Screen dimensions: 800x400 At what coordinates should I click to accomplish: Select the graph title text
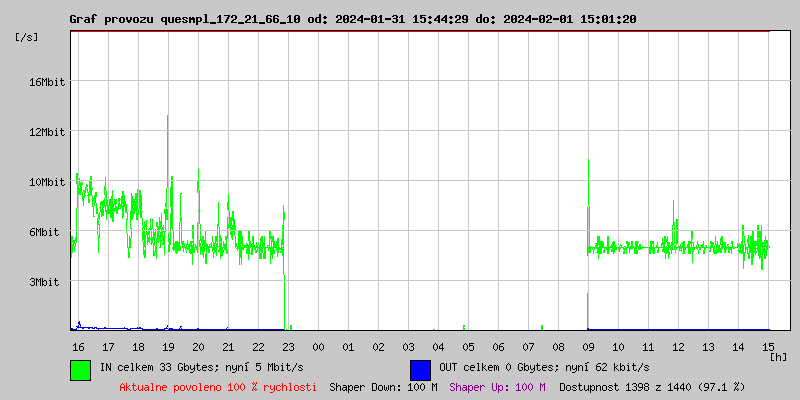[352, 19]
